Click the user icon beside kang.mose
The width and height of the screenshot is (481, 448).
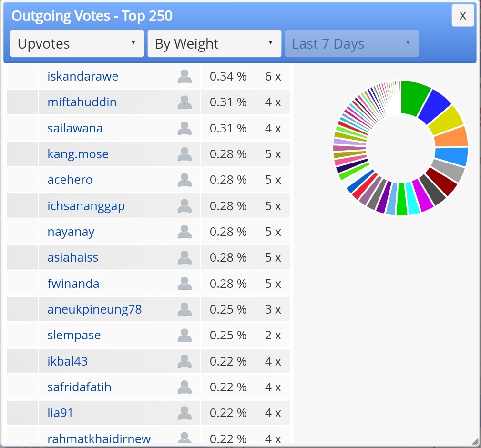(x=184, y=154)
